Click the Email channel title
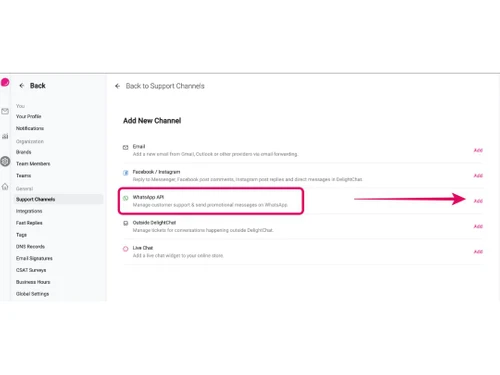The height and width of the screenshot is (375, 500). click(139, 146)
